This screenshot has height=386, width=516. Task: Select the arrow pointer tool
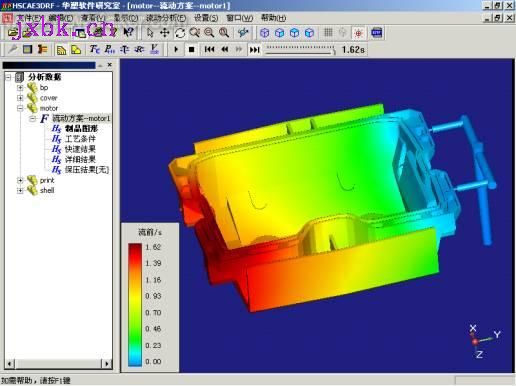[x=150, y=33]
